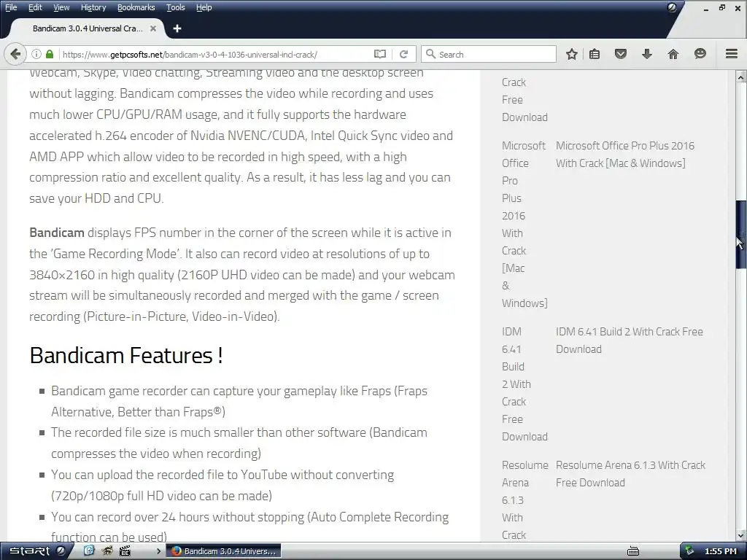
Task: Open on-screen keyboard icon in taskbar
Action: (633, 551)
